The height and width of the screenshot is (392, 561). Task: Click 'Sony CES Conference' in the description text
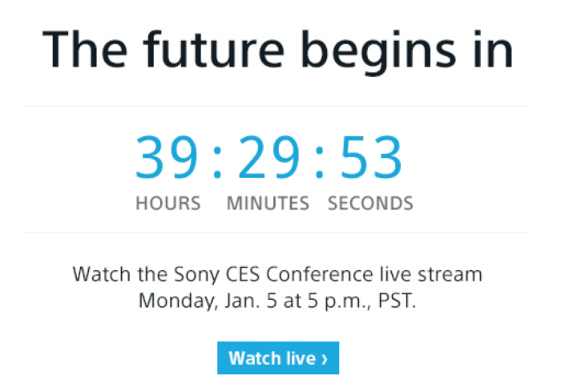274,275
